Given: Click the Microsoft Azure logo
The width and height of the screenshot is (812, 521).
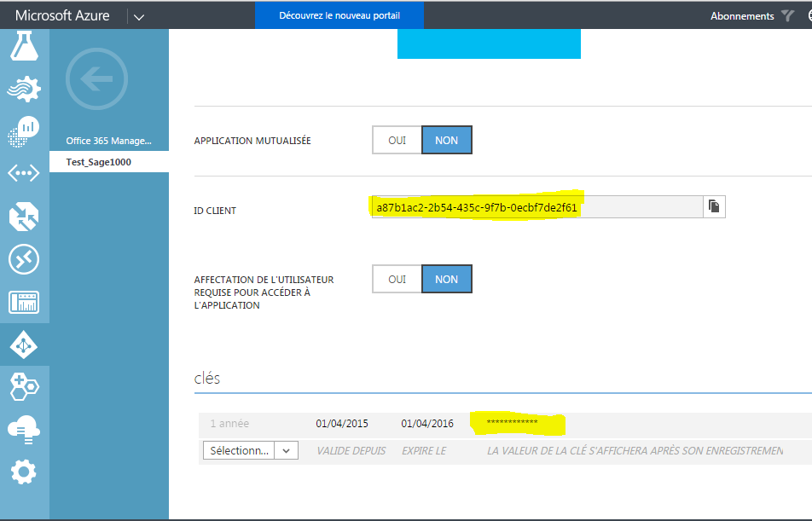Looking at the screenshot, I should click(62, 15).
